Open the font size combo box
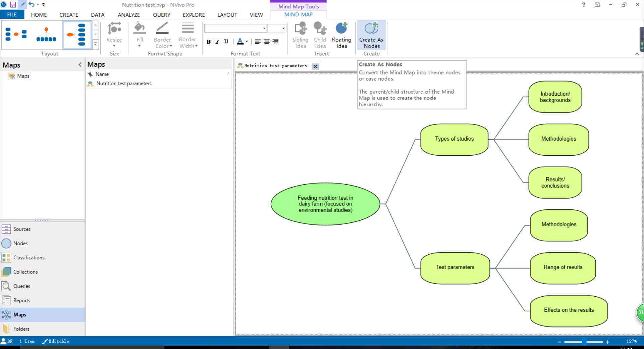This screenshot has height=349, width=644. (277, 28)
